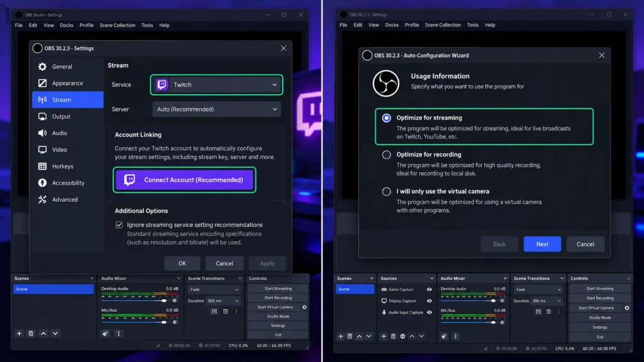Screen dimensions: 644x362
Task: Open the Fade transition dropdown in the Wizard window
Action: click(538, 289)
